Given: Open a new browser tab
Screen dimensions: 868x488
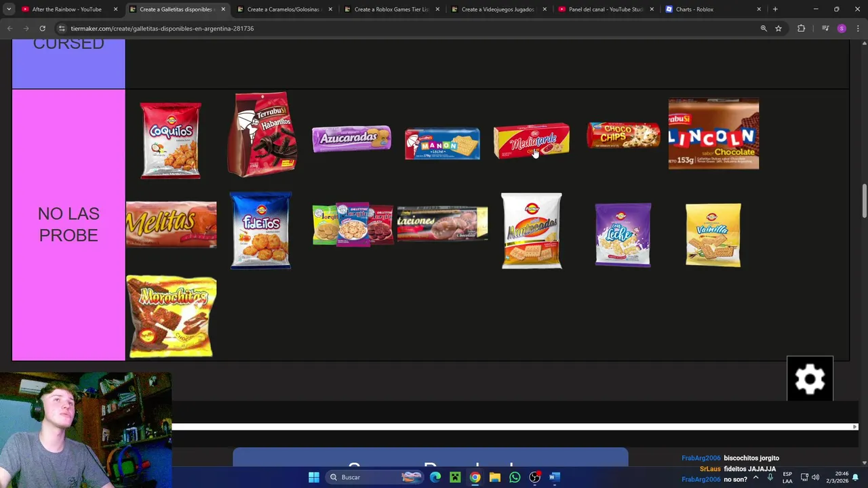Looking at the screenshot, I should (775, 9).
